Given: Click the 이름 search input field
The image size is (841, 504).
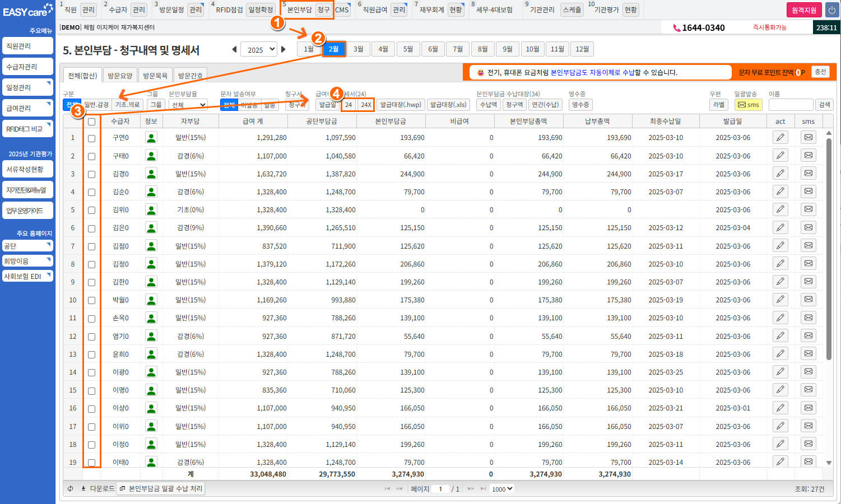Looking at the screenshot, I should coord(790,105).
